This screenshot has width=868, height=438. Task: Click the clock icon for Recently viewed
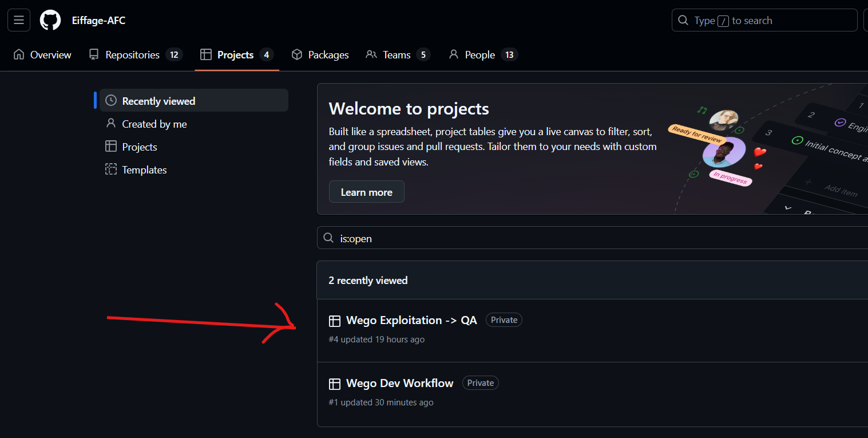pyautogui.click(x=111, y=101)
